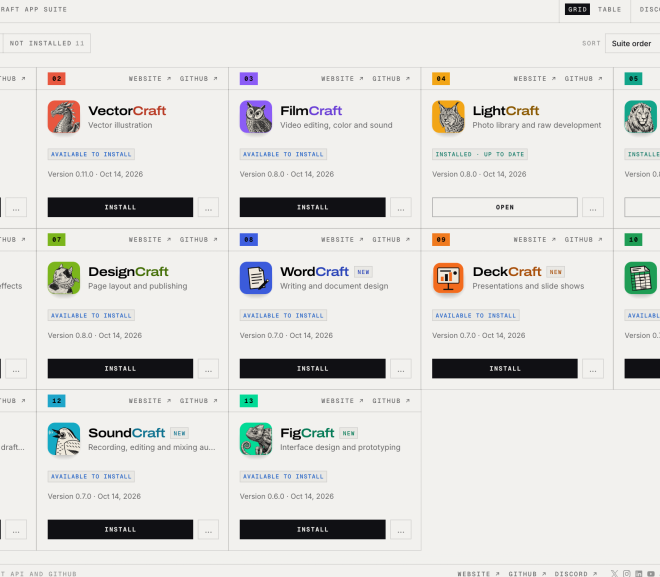Screen dimensions: 660x577
Task: Click the FigCraft chameleon app icon
Action: 256,439
